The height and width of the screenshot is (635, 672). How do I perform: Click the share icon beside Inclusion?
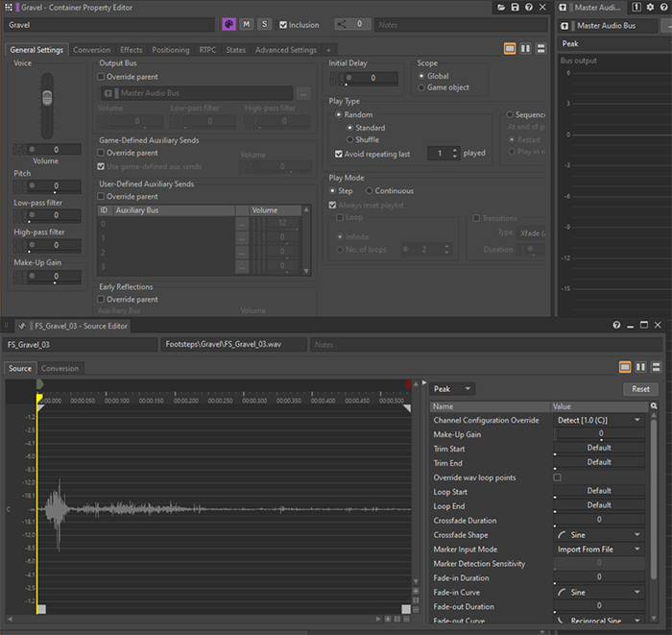(x=343, y=24)
